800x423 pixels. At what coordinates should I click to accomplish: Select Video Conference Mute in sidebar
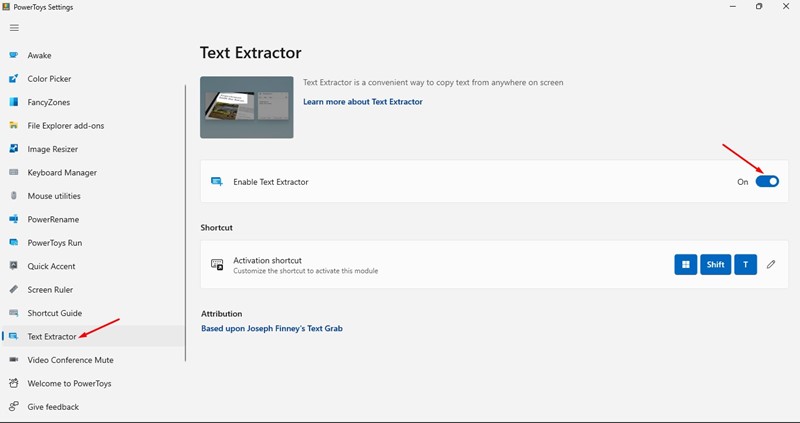click(68, 359)
